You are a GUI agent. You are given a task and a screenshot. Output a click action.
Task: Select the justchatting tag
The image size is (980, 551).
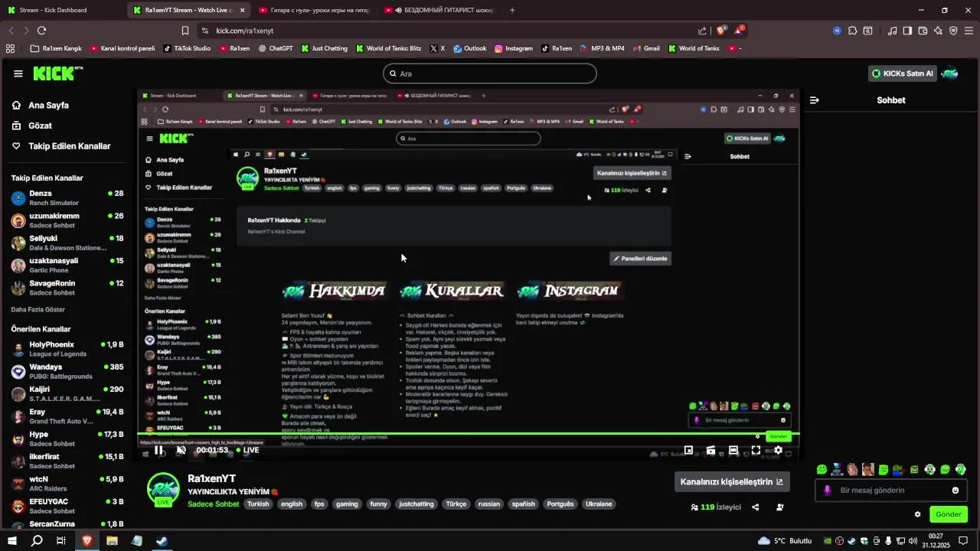416,504
